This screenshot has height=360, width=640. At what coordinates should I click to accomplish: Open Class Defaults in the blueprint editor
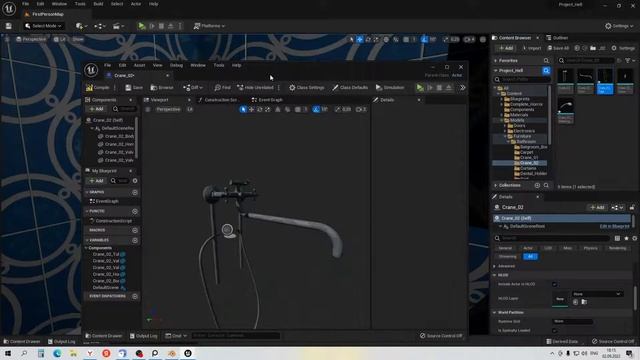point(350,88)
